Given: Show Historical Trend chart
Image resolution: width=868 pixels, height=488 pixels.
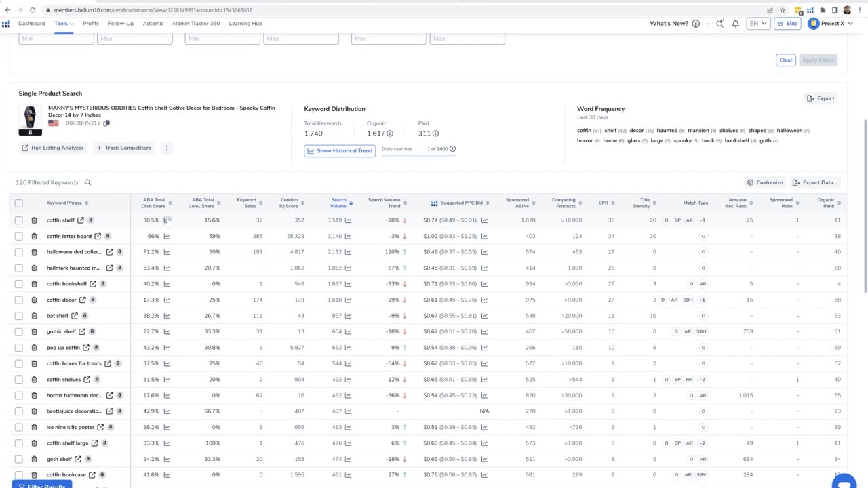Looking at the screenshot, I should 340,150.
